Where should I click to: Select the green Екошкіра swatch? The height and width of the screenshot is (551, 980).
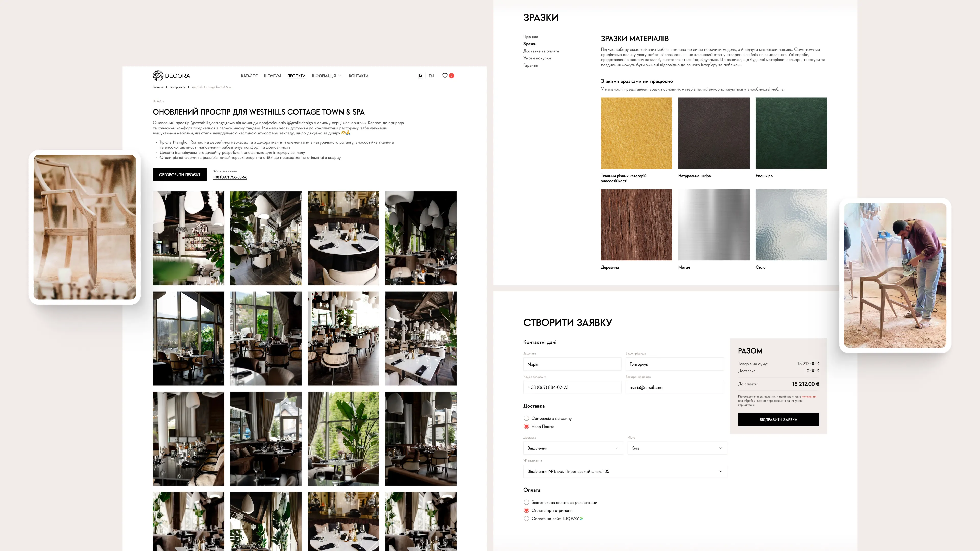click(x=791, y=133)
